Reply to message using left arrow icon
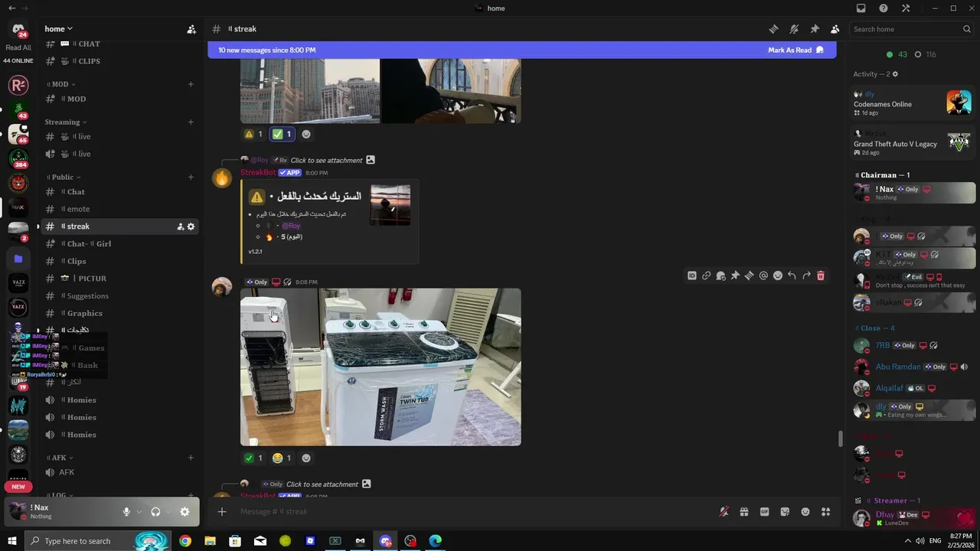 (x=792, y=275)
